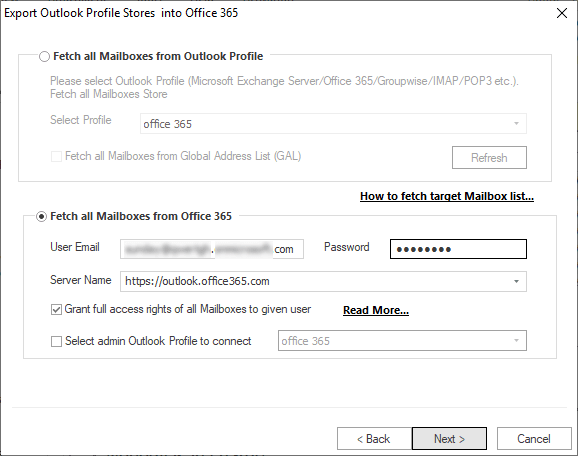Click the Password label
Viewport: 578px width, 456px height.
(347, 247)
